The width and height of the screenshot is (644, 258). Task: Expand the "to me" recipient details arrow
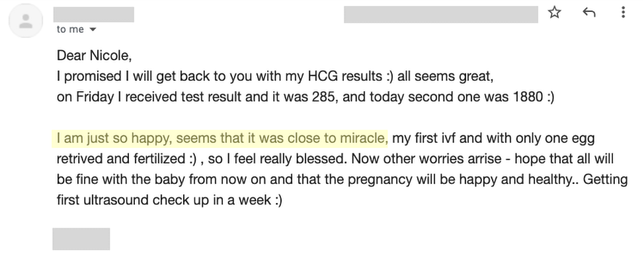pyautogui.click(x=93, y=30)
